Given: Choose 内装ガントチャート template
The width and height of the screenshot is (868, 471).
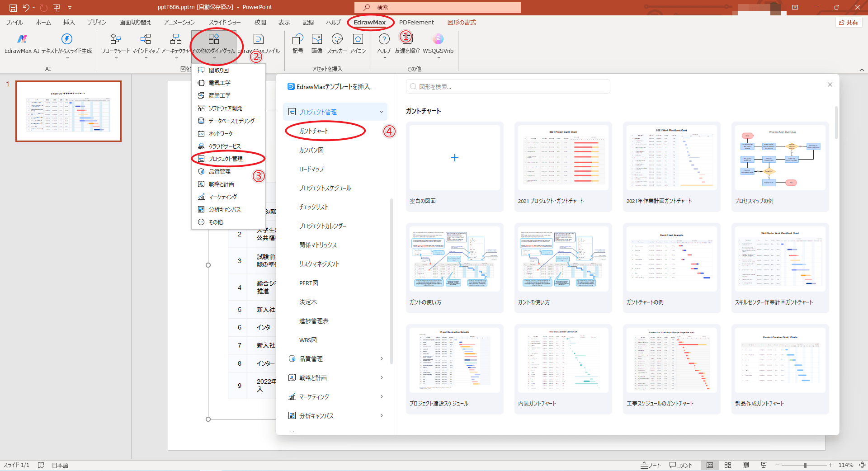Looking at the screenshot, I should click(563, 369).
